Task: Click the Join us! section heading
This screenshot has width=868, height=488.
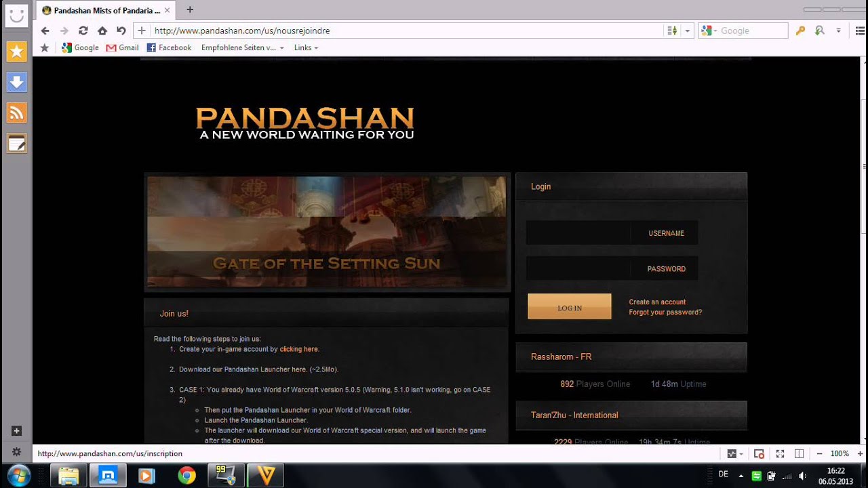Action: (x=174, y=314)
